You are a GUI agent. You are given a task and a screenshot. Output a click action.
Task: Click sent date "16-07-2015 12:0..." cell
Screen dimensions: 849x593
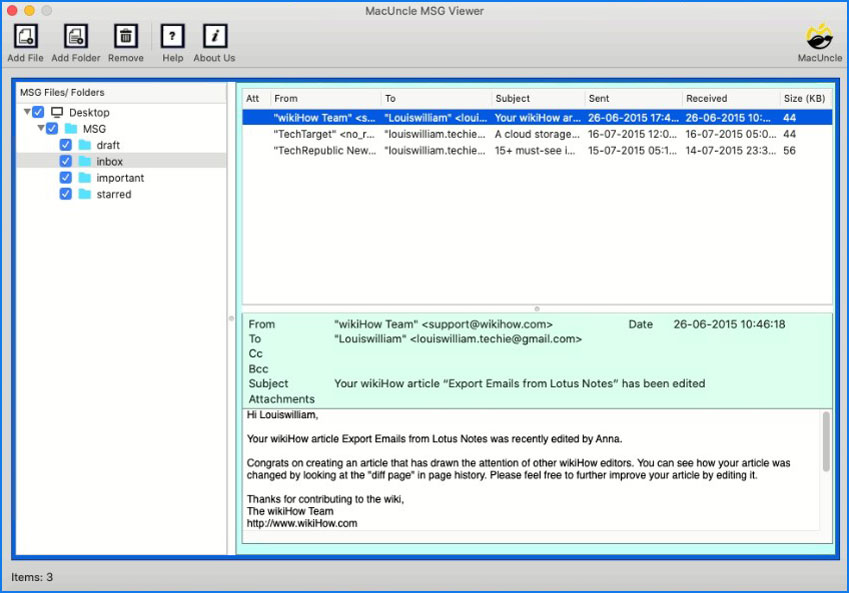[632, 134]
